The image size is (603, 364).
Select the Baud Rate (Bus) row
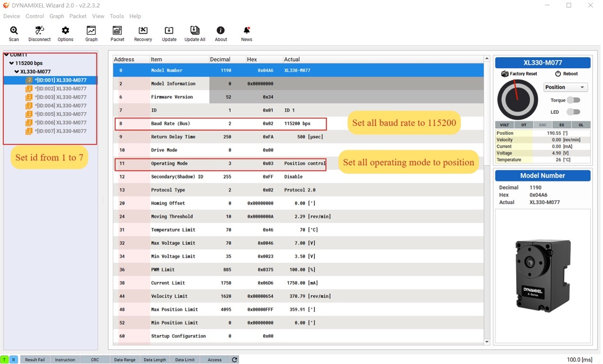tap(298, 124)
